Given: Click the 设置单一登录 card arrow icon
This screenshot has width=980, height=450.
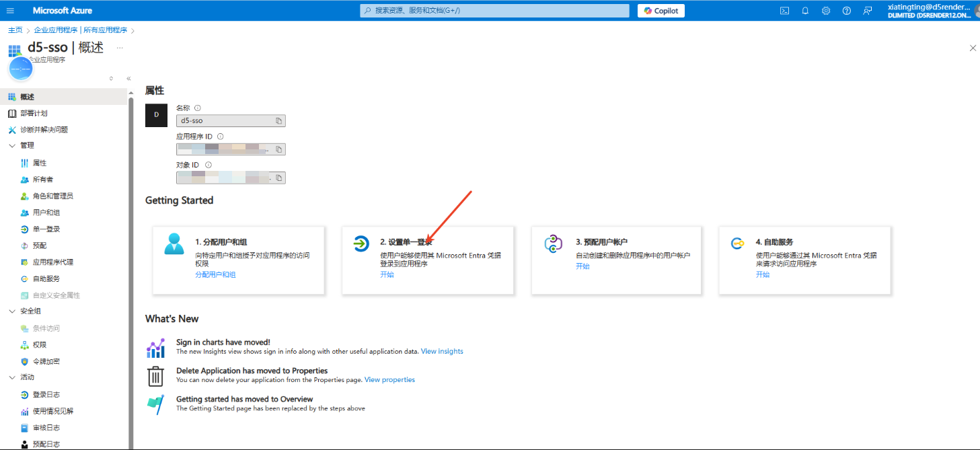Looking at the screenshot, I should tap(361, 243).
